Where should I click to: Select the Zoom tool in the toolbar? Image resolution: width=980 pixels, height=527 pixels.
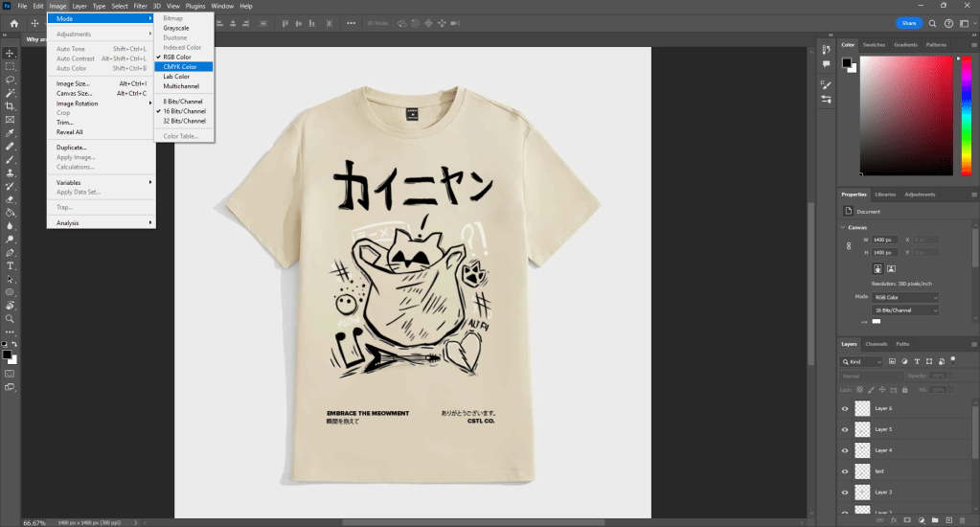10,318
